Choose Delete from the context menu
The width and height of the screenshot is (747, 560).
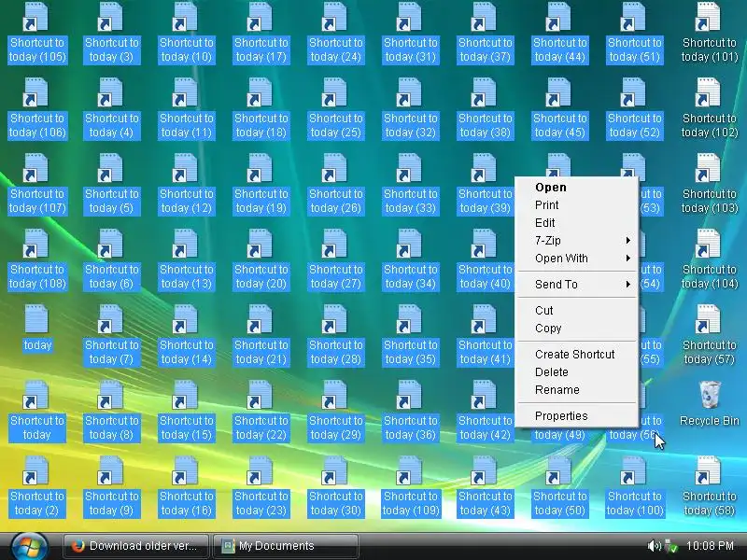[x=577, y=371]
